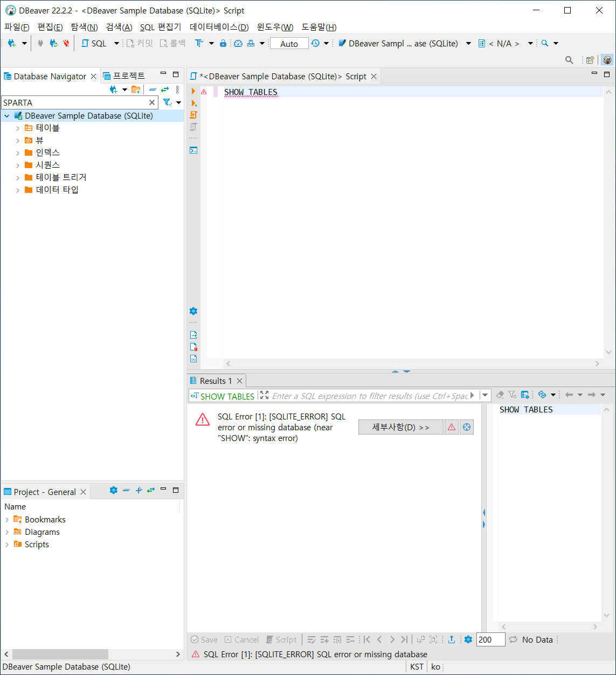616x675 pixels.
Task: Close the Project - General tab
Action: click(x=83, y=492)
